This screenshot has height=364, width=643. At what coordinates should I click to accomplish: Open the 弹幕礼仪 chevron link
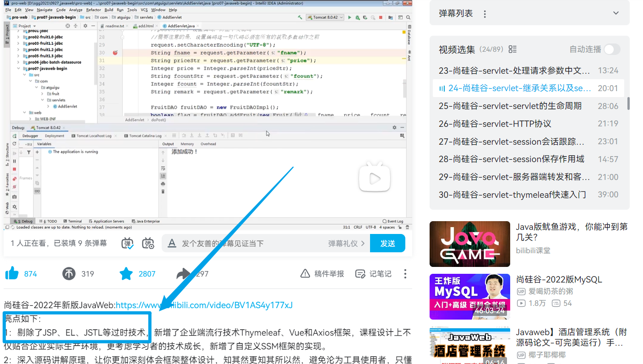tap(346, 244)
